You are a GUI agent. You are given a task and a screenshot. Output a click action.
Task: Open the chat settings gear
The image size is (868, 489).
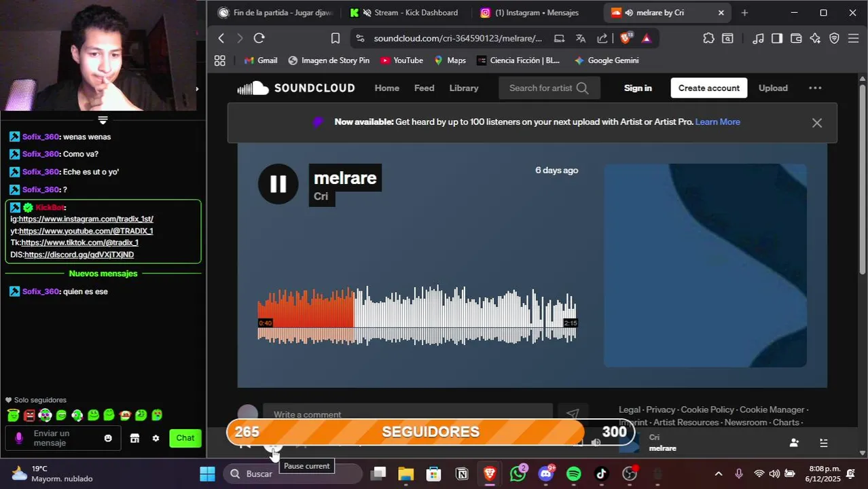156,439
